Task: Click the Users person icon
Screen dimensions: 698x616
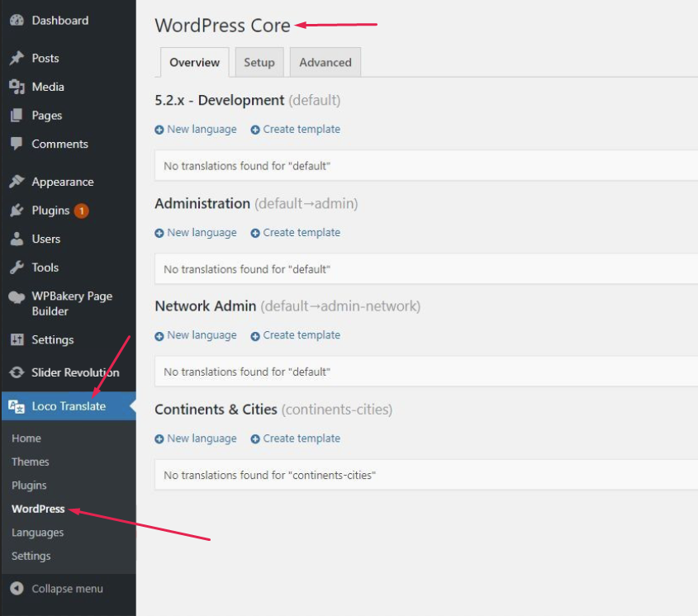Action: 17,239
